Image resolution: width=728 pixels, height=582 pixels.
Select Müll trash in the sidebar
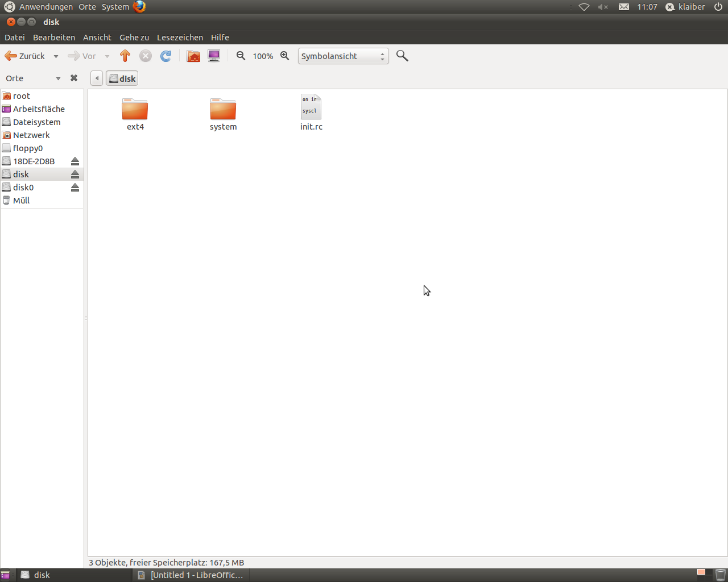point(42,201)
